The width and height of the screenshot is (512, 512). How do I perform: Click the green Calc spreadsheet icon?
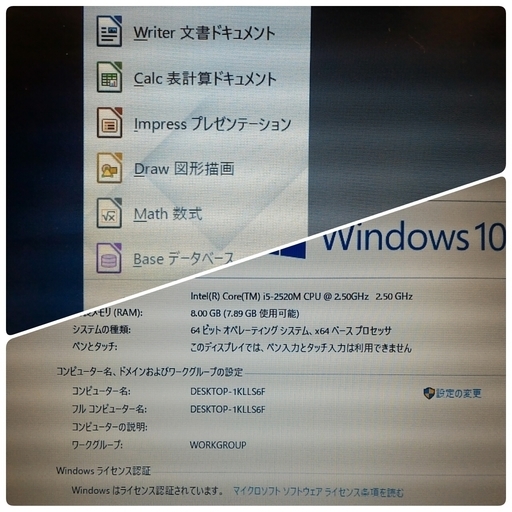[109, 77]
